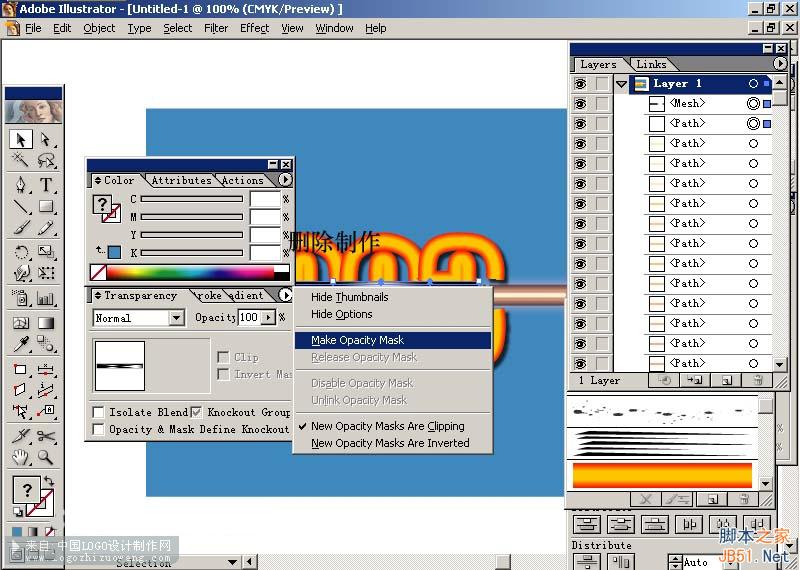Collapse the Layer 1 disclosure triangle
Screen dimensions: 800x570
click(621, 84)
